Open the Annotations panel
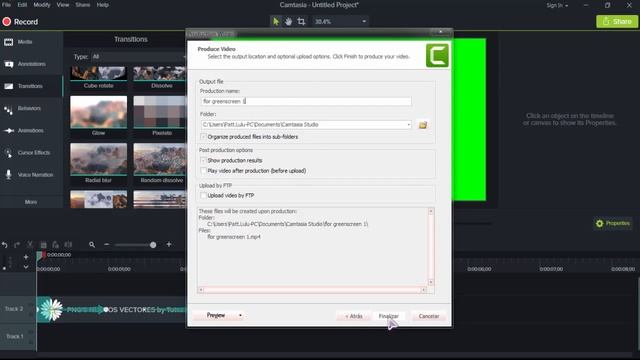 31,64
